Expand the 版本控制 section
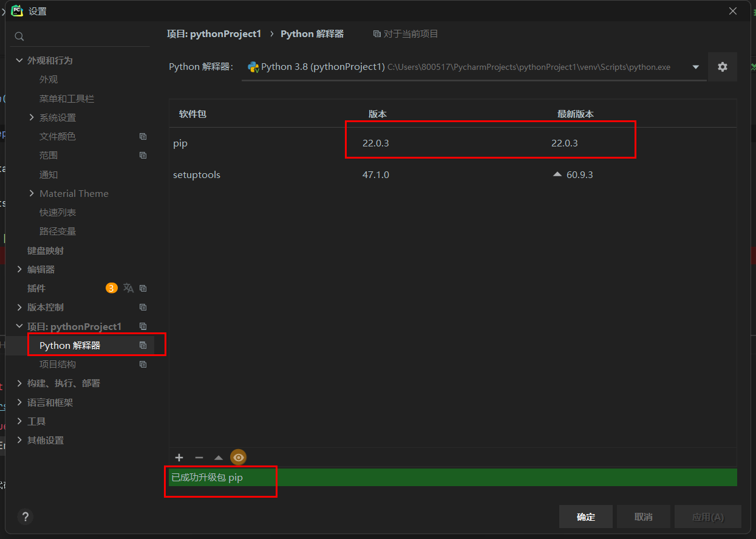 pos(19,307)
